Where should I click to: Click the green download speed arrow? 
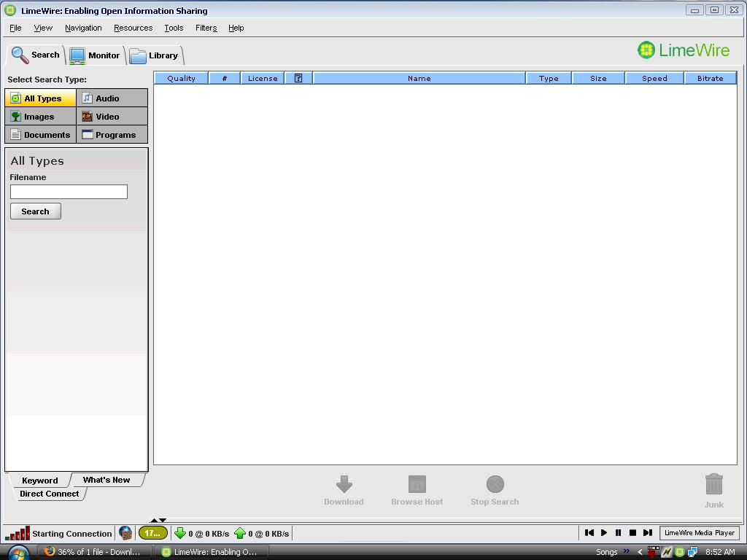click(180, 533)
